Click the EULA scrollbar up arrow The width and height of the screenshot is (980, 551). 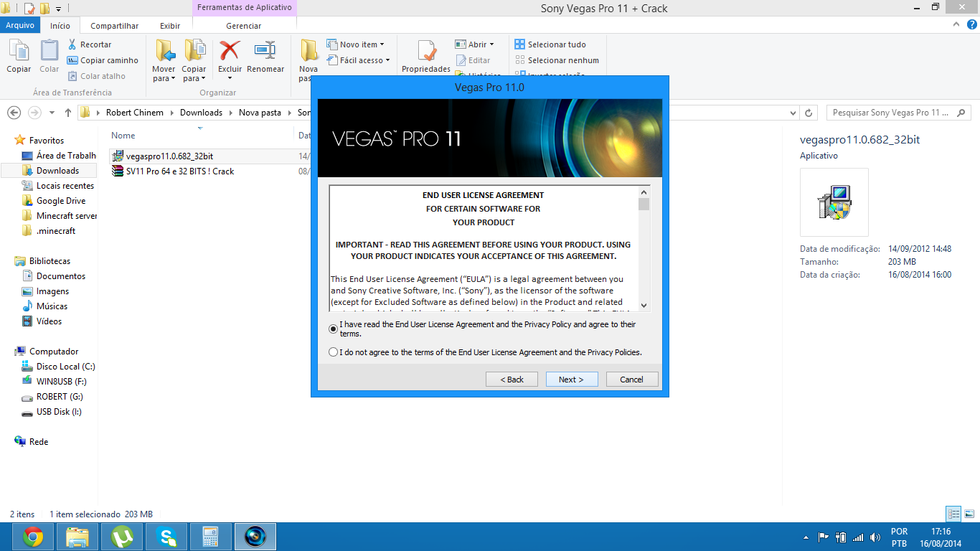pyautogui.click(x=644, y=192)
